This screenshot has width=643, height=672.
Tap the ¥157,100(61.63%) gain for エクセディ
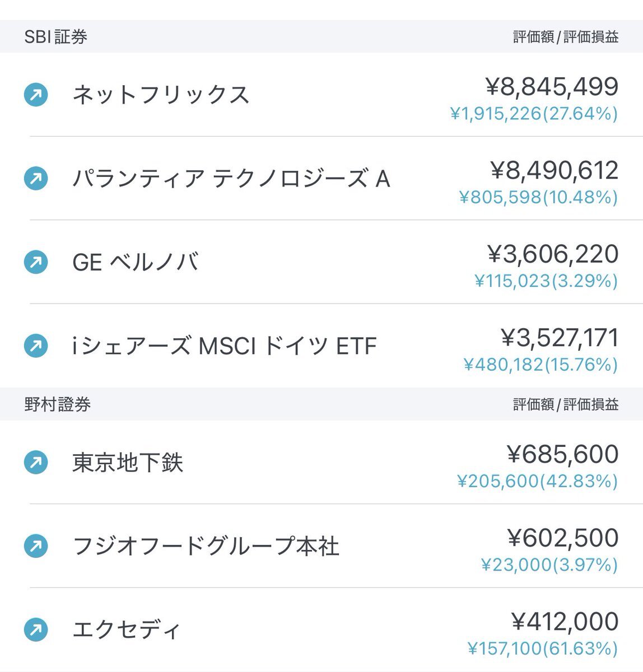tap(543, 648)
